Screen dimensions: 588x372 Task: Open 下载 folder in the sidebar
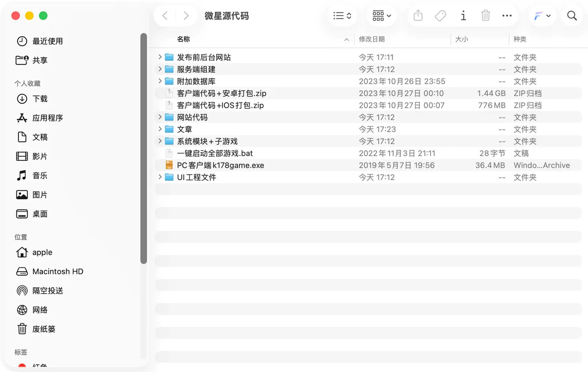(32, 99)
